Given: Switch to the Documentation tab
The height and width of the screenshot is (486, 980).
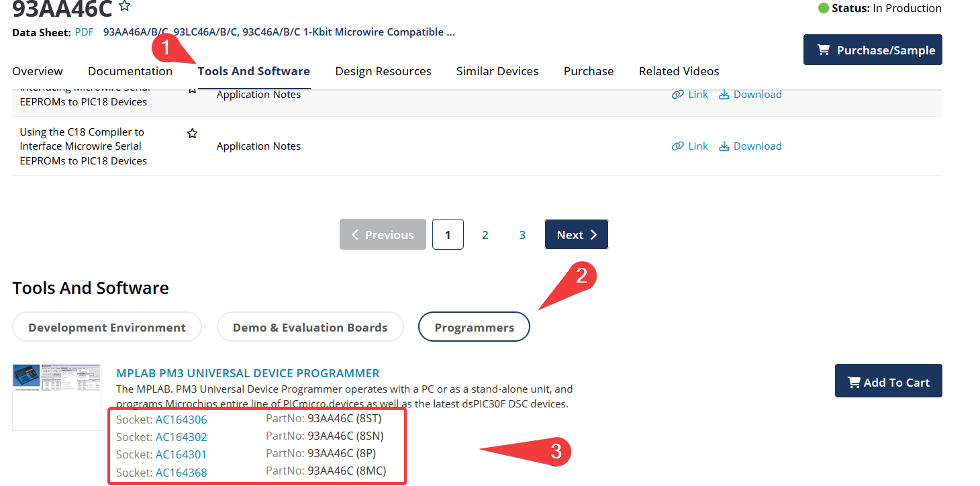Looking at the screenshot, I should click(130, 71).
